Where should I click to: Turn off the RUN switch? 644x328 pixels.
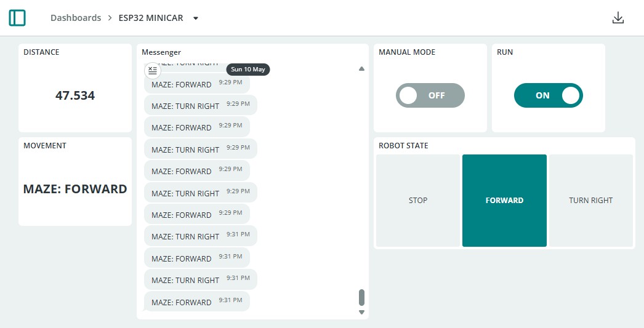pos(549,95)
